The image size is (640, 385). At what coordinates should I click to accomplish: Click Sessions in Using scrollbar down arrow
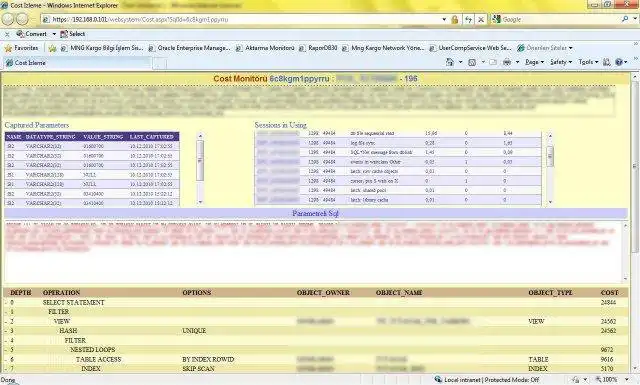tap(550, 202)
